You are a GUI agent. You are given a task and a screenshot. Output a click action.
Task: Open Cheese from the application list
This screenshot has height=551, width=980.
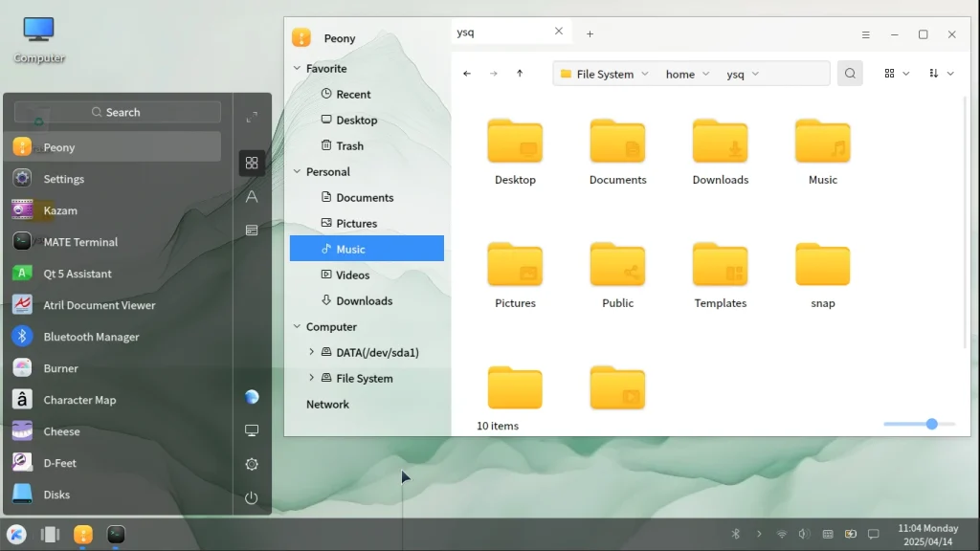pyautogui.click(x=59, y=431)
